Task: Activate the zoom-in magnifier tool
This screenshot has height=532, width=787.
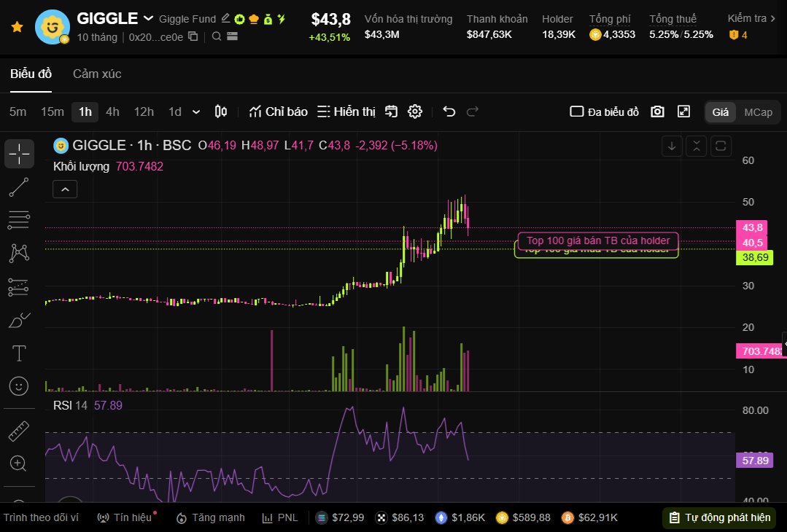Action: [18, 463]
